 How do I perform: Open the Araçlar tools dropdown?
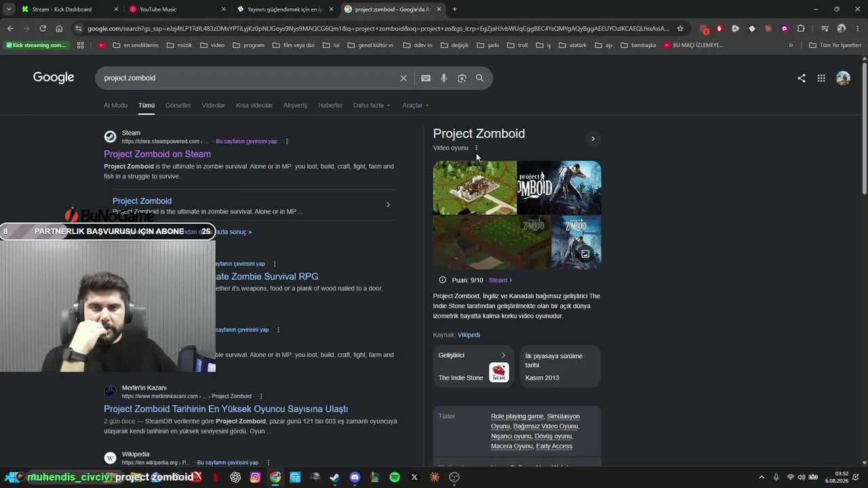pyautogui.click(x=416, y=106)
